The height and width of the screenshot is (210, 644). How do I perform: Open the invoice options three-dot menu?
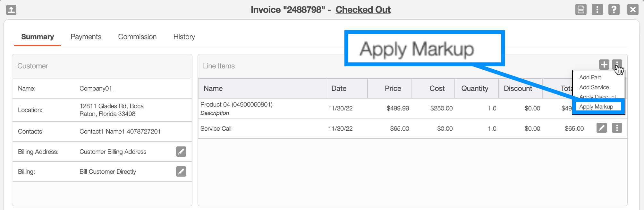597,10
